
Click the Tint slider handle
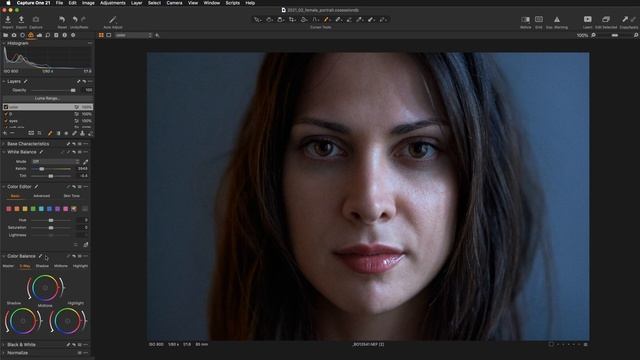[51, 176]
